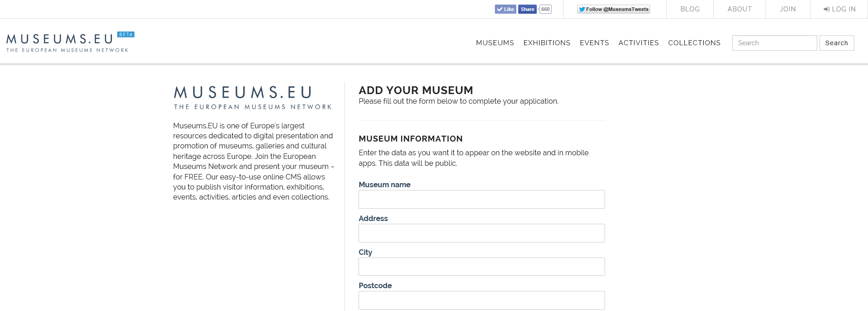Click Follow @MuseumsTweets Twitter button

[613, 9]
